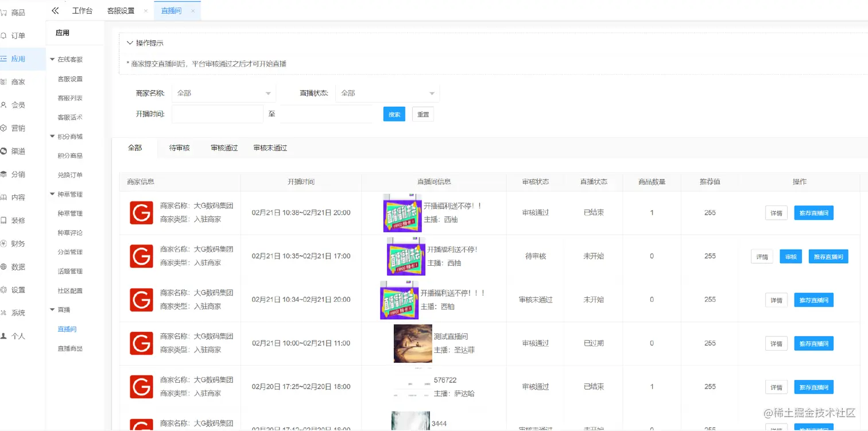Open the 数据 sidebar icon
Image resolution: width=868 pixels, height=431 pixels.
tap(3, 266)
